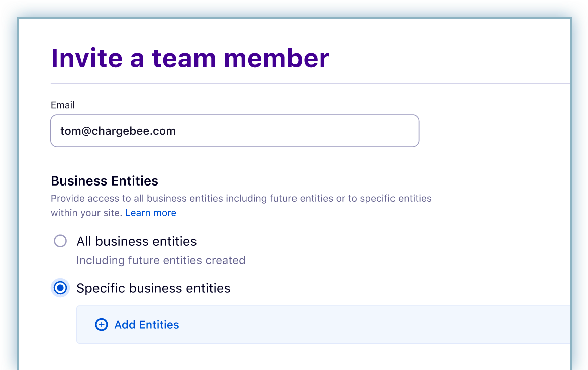
Task: Click inside the Email input field
Action: tap(235, 130)
